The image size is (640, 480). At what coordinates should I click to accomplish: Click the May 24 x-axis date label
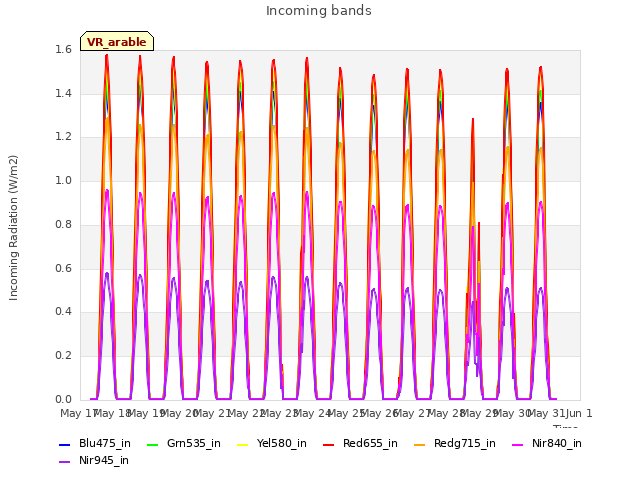pos(312,413)
